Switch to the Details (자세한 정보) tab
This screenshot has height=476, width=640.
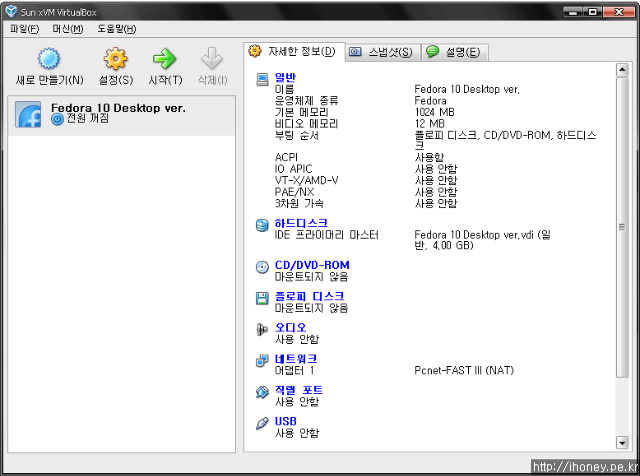pyautogui.click(x=294, y=51)
